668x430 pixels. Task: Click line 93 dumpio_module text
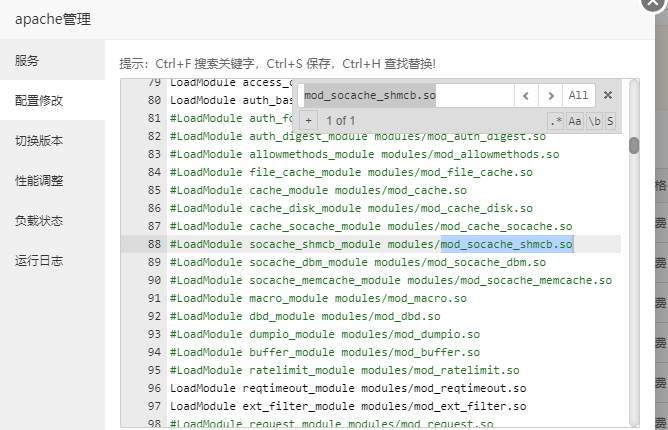coord(292,334)
